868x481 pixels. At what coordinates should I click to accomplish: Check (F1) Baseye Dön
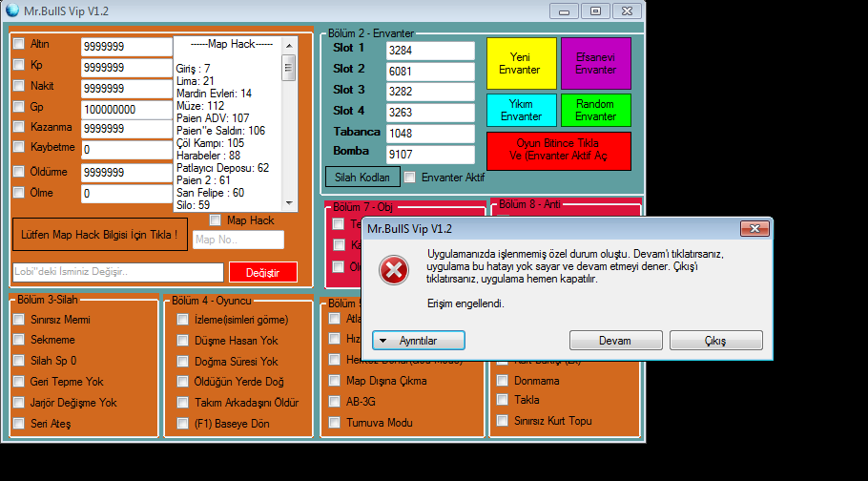[183, 424]
